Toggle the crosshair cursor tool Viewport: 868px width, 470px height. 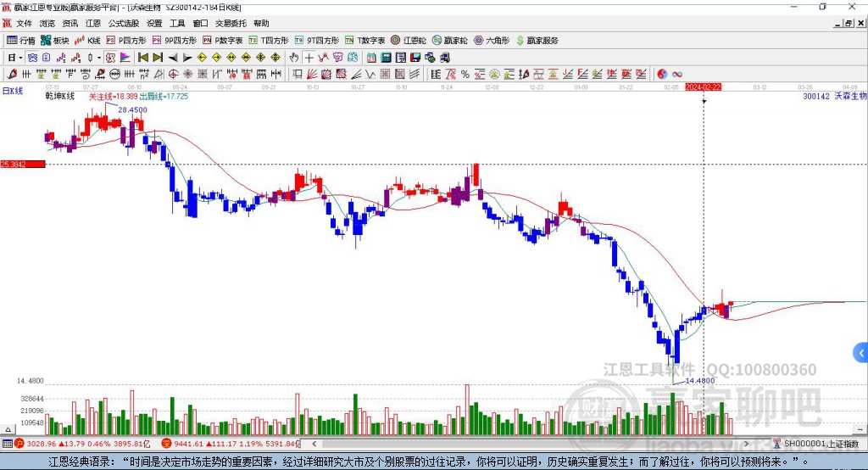click(309, 58)
